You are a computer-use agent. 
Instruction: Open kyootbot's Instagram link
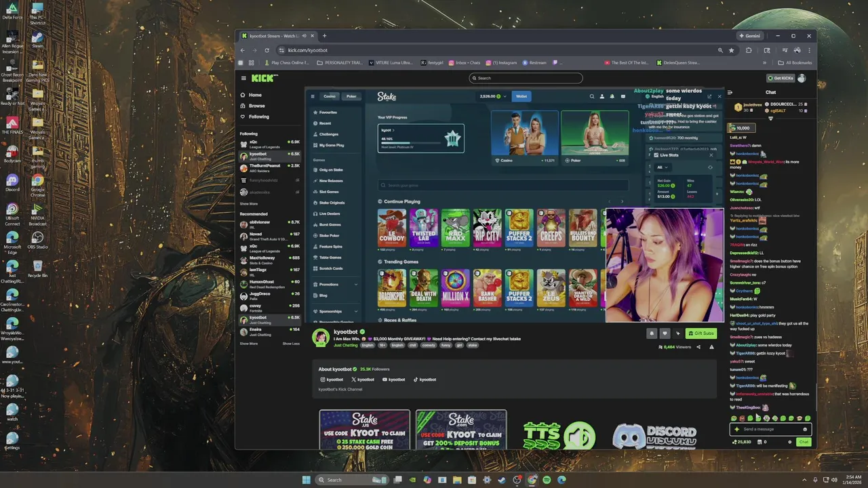tap(332, 380)
